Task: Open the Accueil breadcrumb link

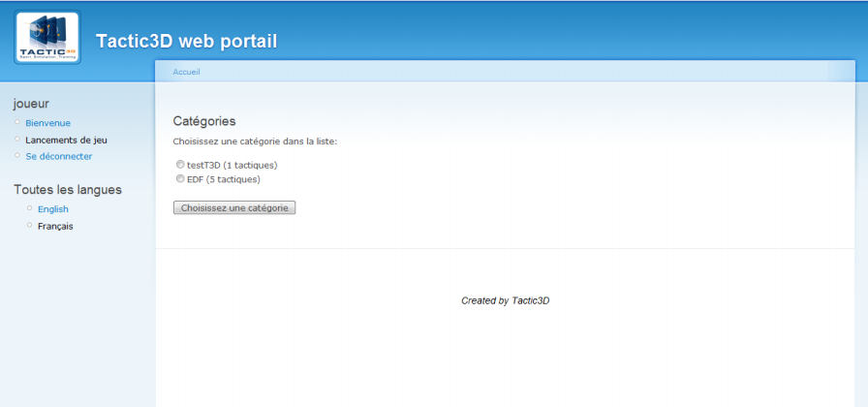Action: pos(186,73)
